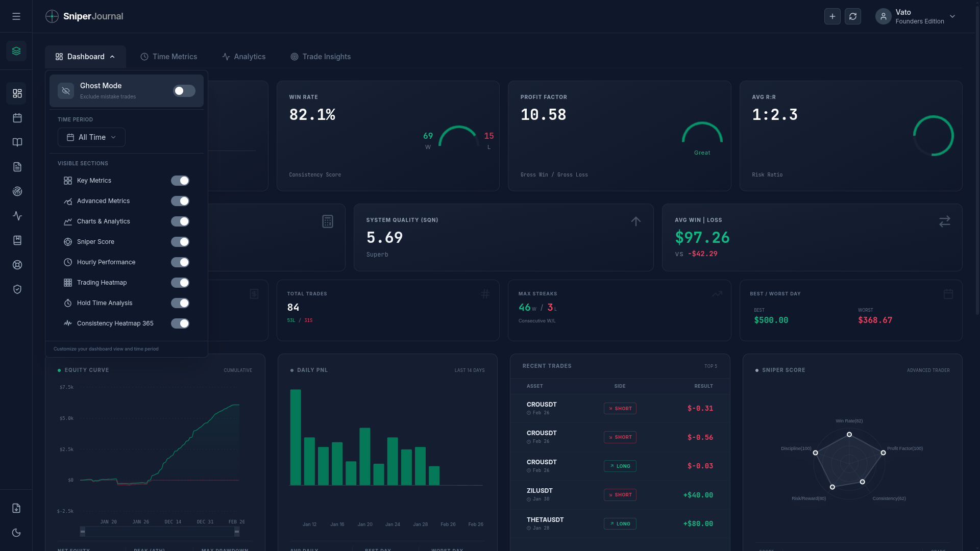Viewport: 980px width, 551px height.
Task: Click the target goals sidebar icon
Action: pos(17,191)
